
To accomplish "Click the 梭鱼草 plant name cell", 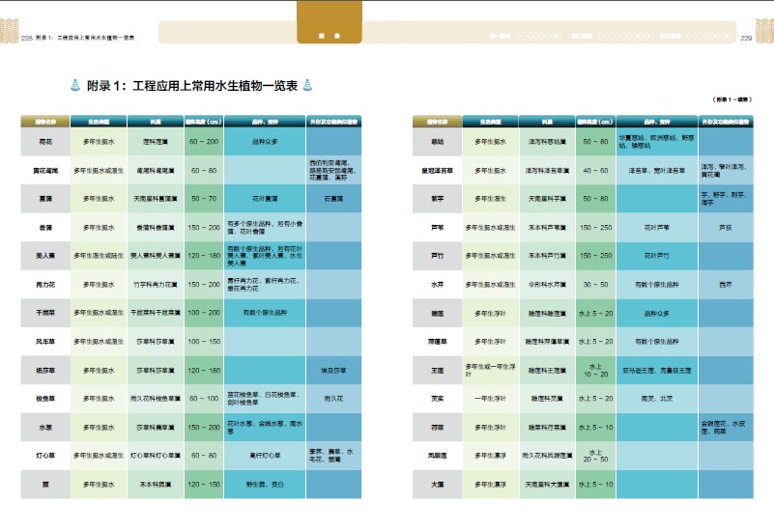I will point(45,398).
